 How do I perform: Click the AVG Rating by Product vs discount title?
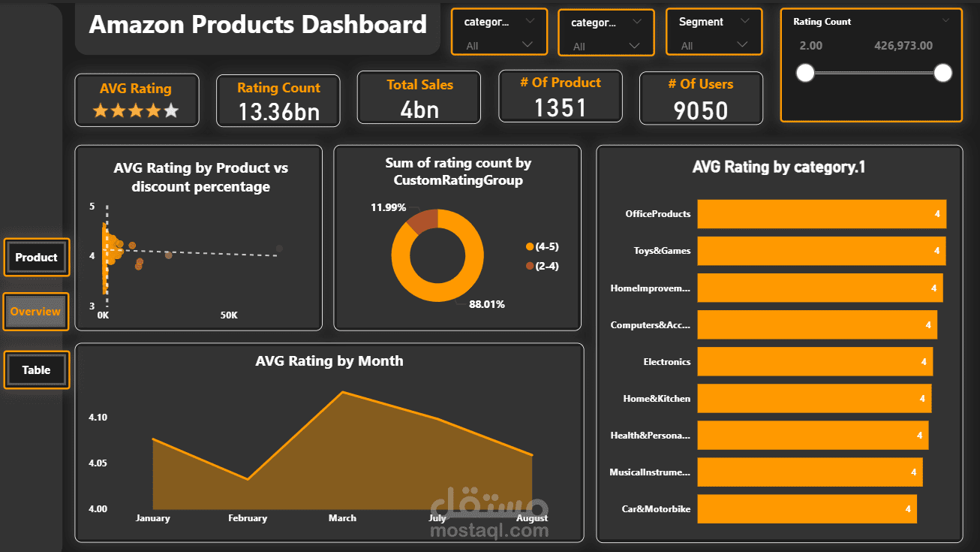(x=200, y=177)
